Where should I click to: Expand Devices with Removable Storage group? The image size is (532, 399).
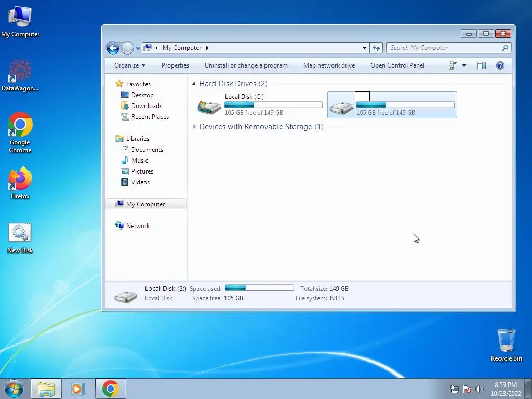point(194,127)
